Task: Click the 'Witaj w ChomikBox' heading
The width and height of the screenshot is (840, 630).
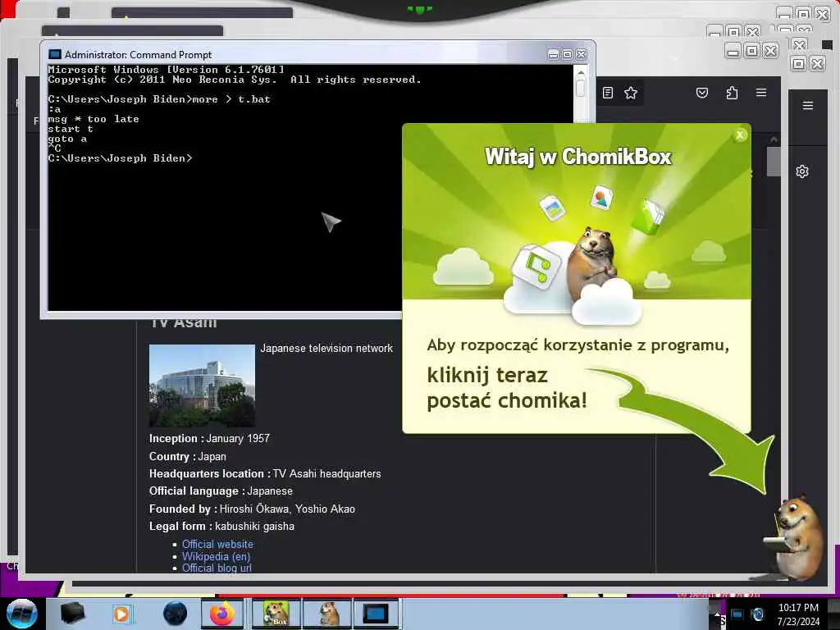Action: 577,157
